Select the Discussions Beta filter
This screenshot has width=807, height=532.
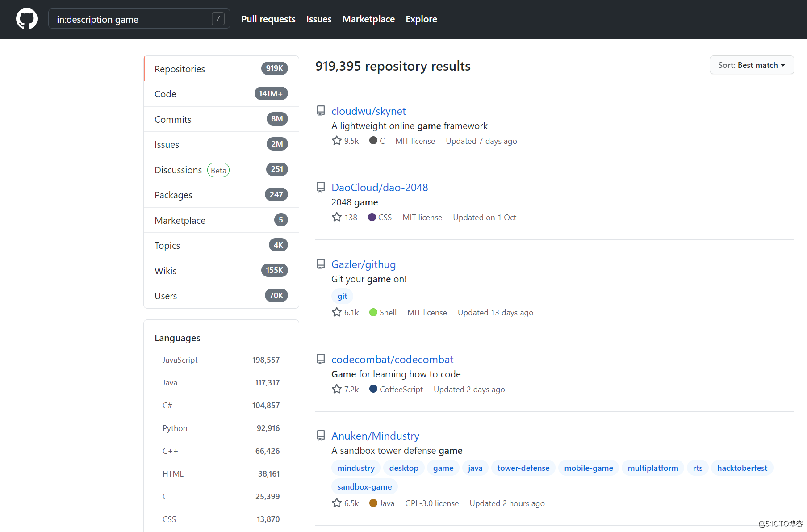(221, 170)
